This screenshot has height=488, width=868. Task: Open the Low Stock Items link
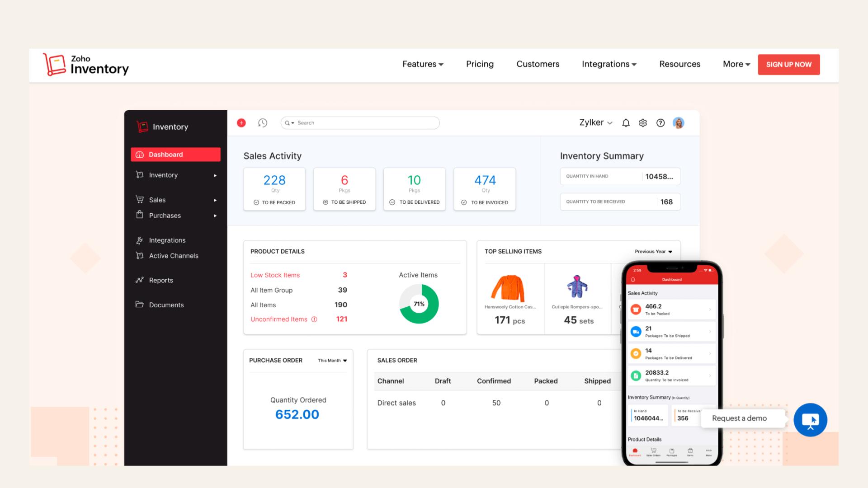275,275
